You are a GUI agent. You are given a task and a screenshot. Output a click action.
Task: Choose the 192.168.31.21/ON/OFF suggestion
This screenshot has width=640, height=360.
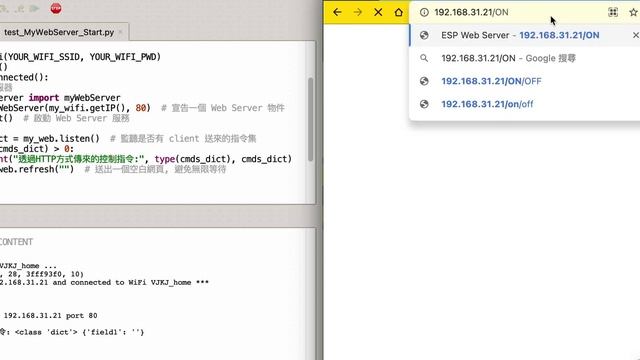coord(524,81)
